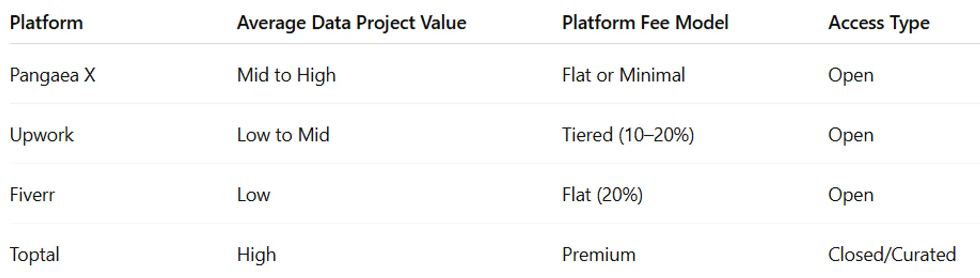Select Open access cell in Fiverr row
Screen dimensions: 980x278
(850, 195)
